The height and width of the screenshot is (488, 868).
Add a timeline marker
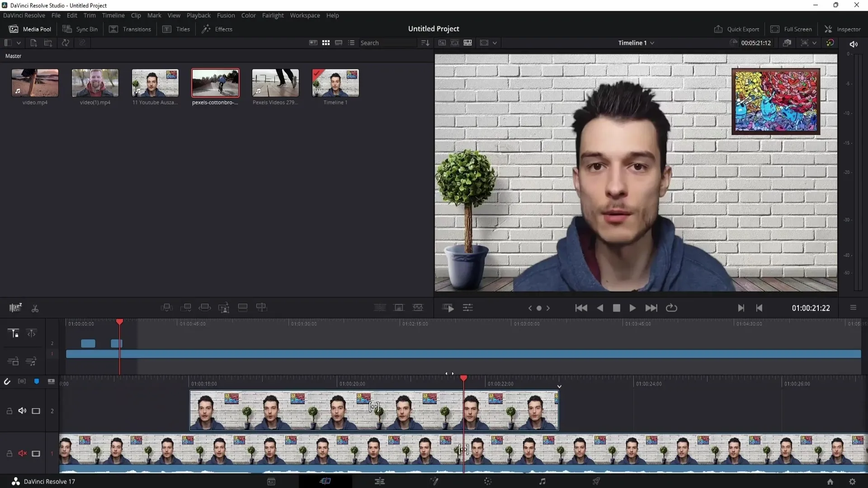point(37,381)
